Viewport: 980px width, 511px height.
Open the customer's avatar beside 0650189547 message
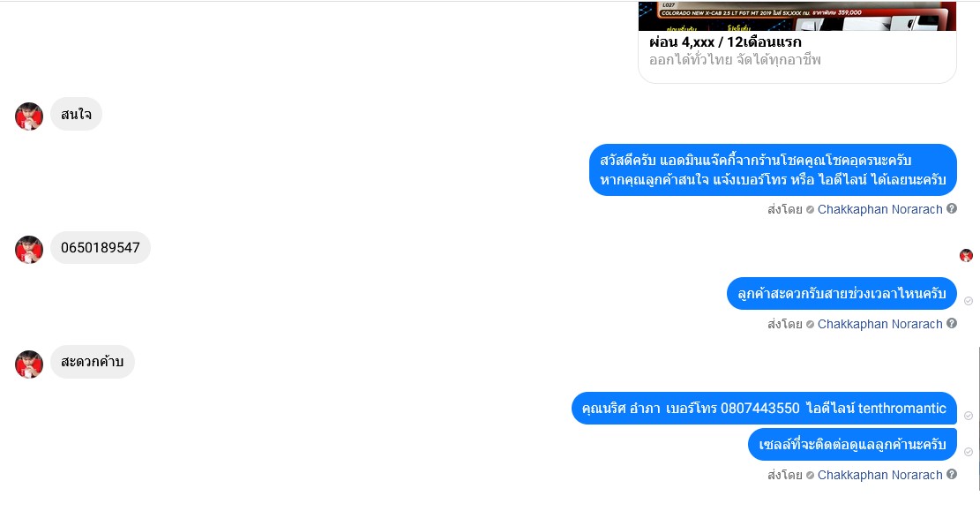coord(29,250)
